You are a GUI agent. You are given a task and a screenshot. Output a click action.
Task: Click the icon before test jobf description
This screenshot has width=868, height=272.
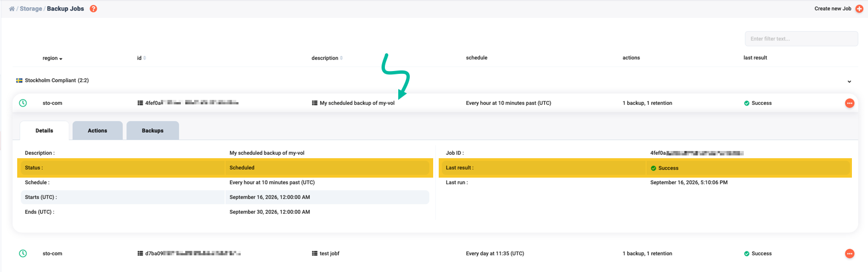coord(314,254)
